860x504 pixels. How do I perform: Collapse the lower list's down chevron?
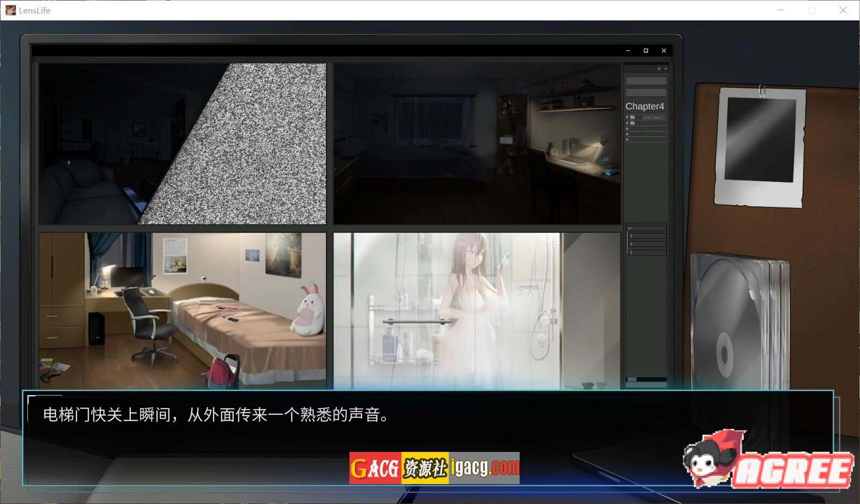(630, 229)
